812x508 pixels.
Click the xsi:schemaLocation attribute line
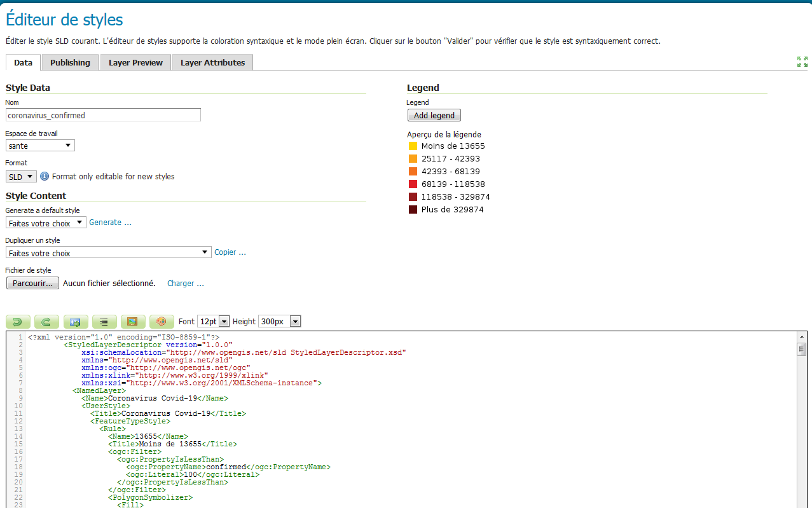(244, 352)
